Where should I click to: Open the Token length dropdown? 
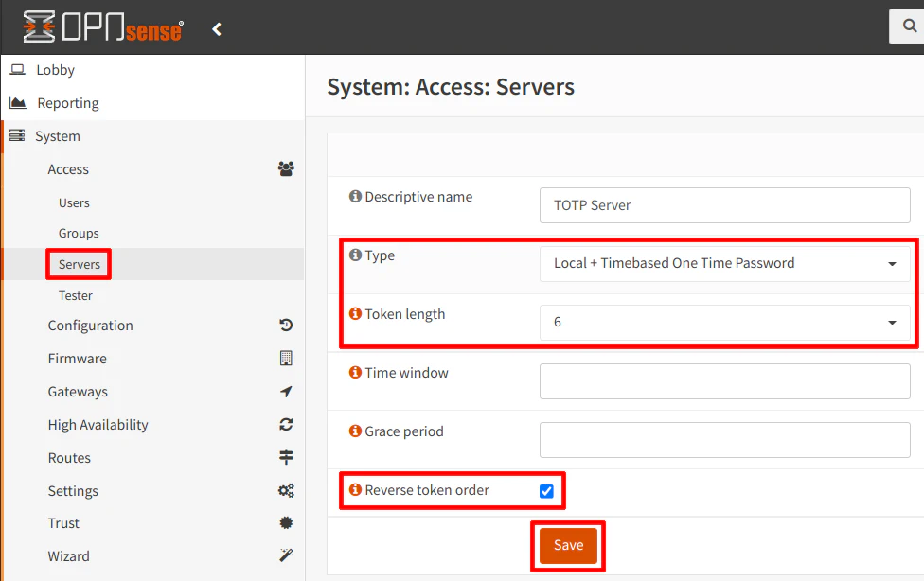(x=725, y=323)
